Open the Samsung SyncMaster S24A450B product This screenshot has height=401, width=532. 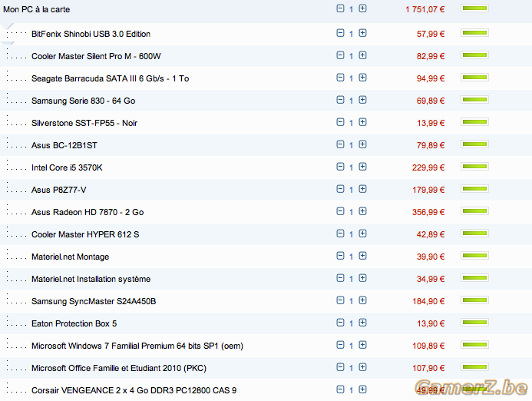pos(94,301)
